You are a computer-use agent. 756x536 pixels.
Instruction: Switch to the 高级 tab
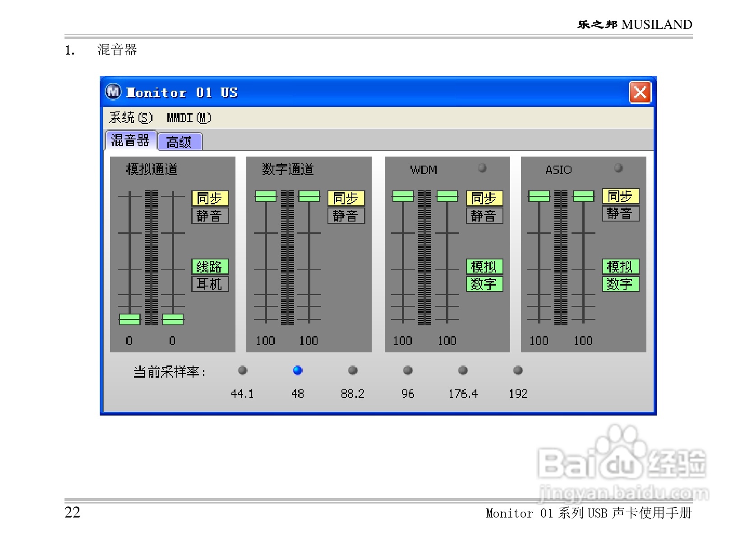point(180,142)
